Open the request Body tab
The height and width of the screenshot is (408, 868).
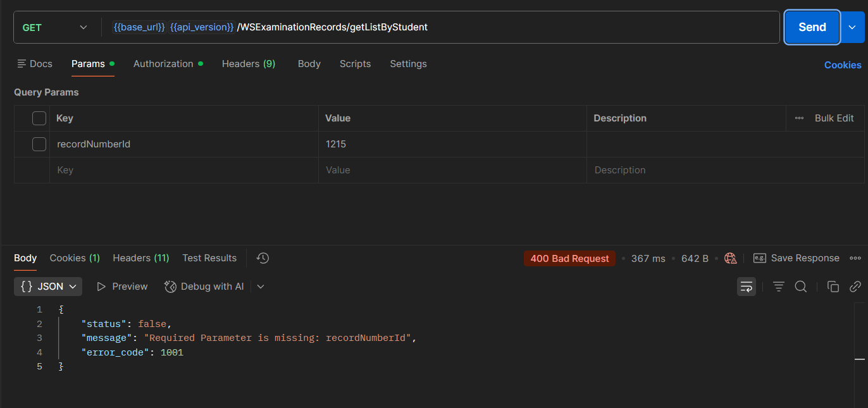(309, 64)
